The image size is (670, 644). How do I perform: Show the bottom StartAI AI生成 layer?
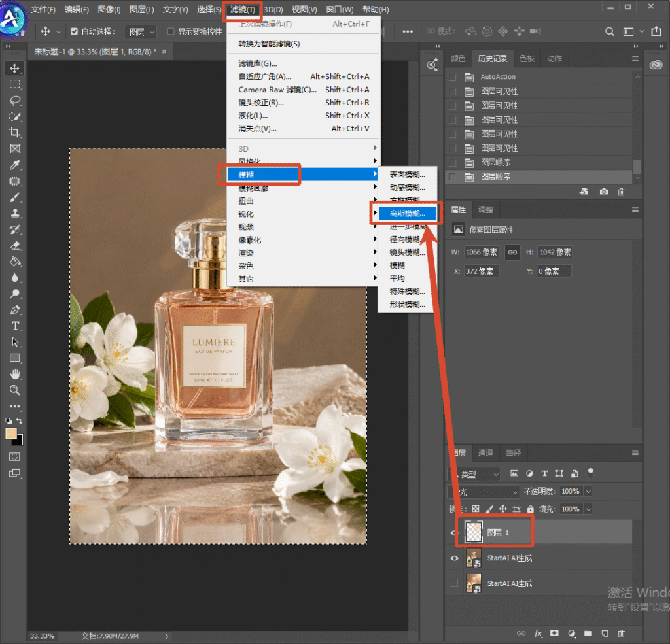pyautogui.click(x=454, y=583)
